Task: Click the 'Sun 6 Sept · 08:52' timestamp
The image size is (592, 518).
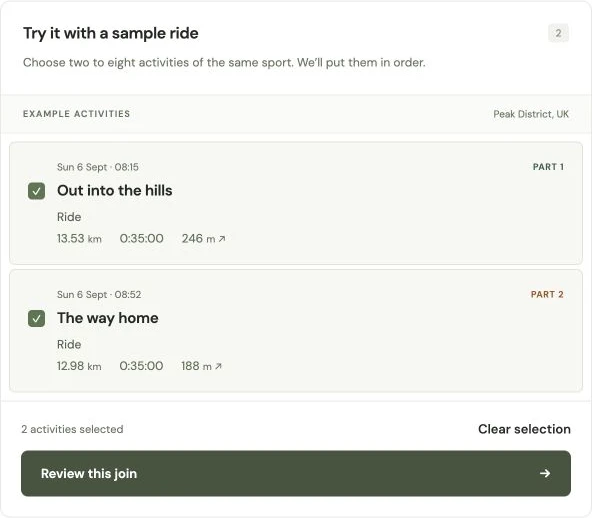Action: (x=99, y=294)
